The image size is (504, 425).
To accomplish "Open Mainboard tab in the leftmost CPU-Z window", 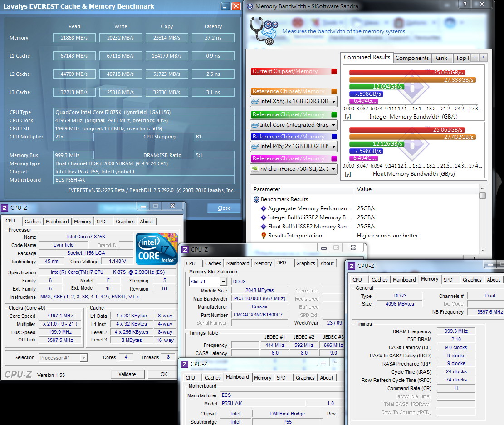I will 57,222.
